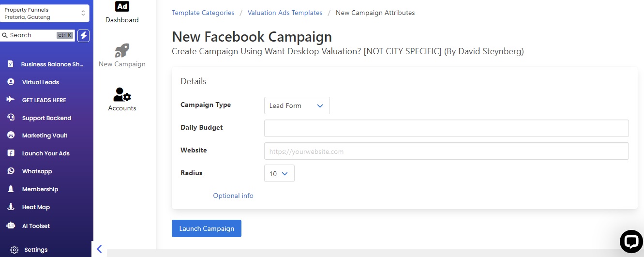Collapse the sidebar with the left chevron
The height and width of the screenshot is (257, 644).
pos(99,249)
